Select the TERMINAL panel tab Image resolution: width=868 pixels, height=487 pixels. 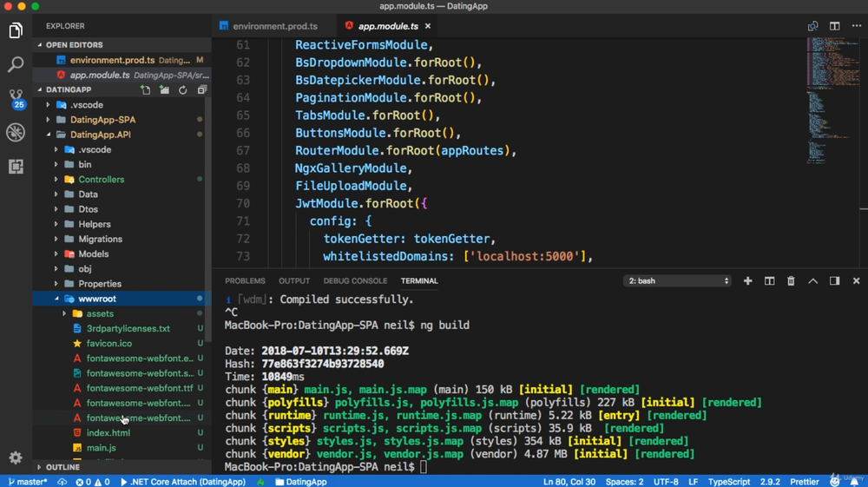(419, 281)
